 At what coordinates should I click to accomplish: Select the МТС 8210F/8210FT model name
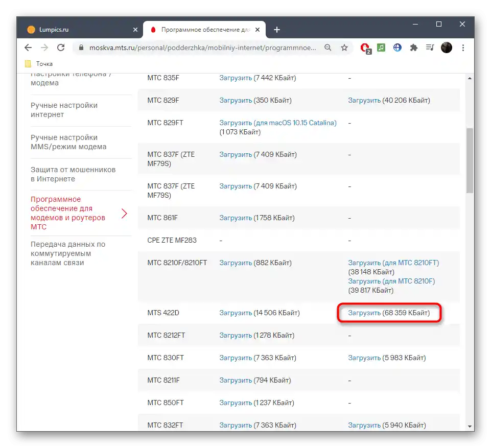pyautogui.click(x=177, y=263)
